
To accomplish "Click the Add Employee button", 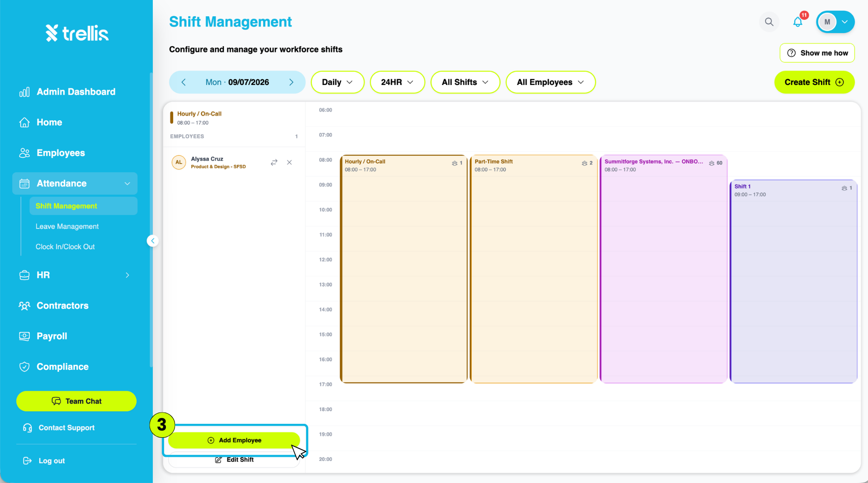I will pos(234,440).
